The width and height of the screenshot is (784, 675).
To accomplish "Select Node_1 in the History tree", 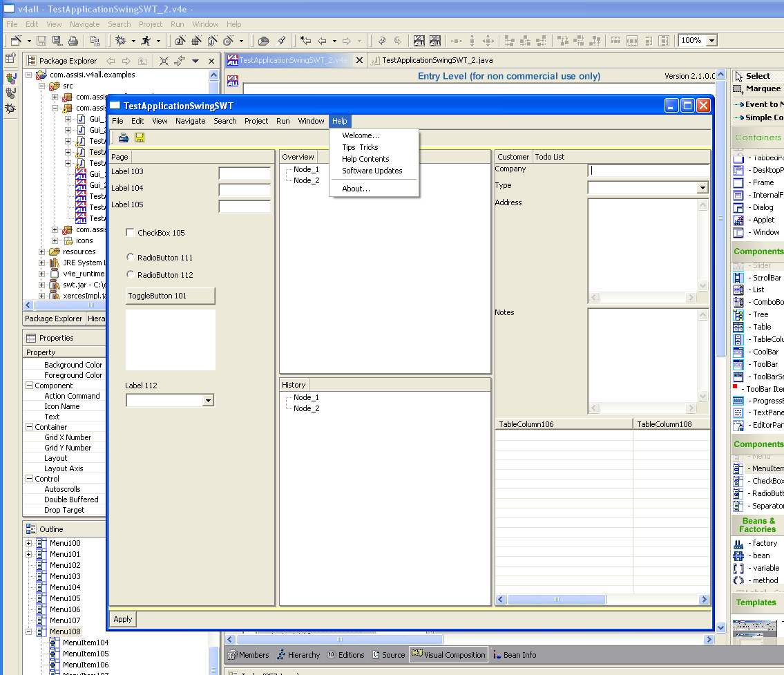I will pos(306,397).
